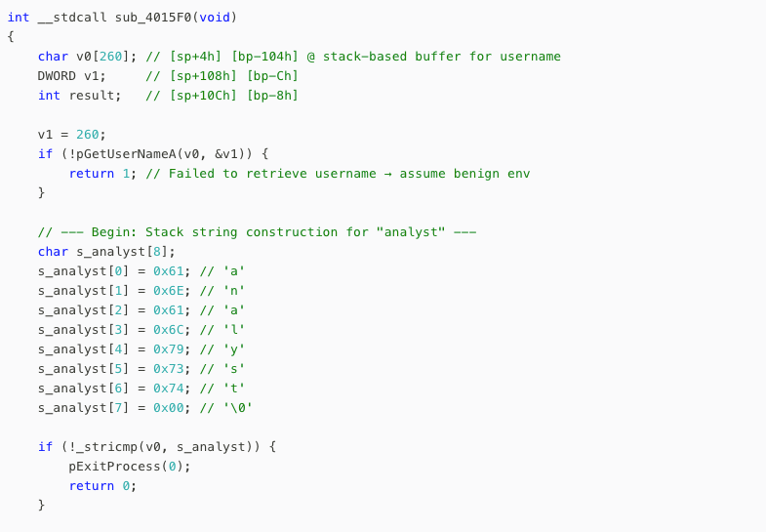Click the null terminator 0x00 value
Screen dimensions: 766x532
[x=169, y=408]
